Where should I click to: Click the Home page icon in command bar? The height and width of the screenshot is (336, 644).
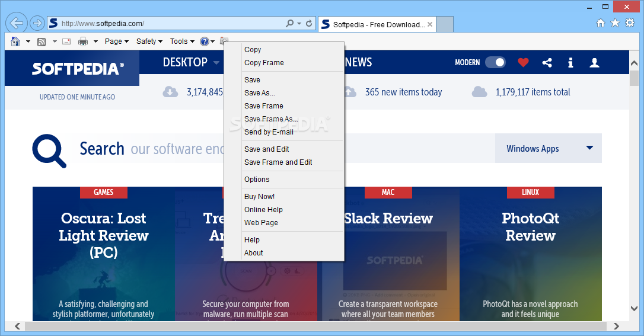[x=15, y=41]
